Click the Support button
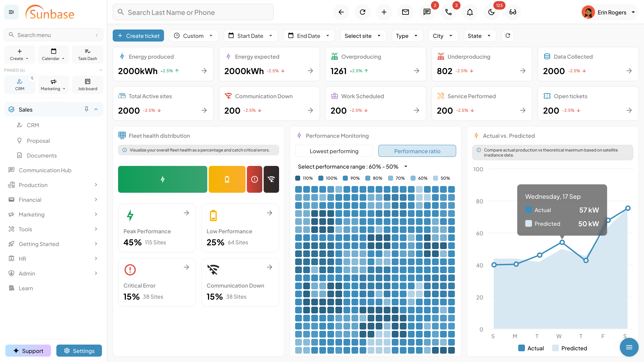Viewport: 644px width, 362px height. (28, 351)
